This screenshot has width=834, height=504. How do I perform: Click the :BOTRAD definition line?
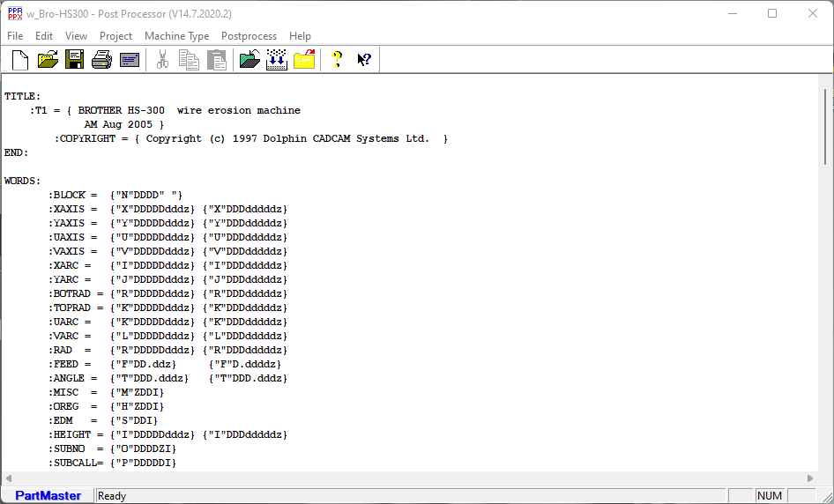168,293
